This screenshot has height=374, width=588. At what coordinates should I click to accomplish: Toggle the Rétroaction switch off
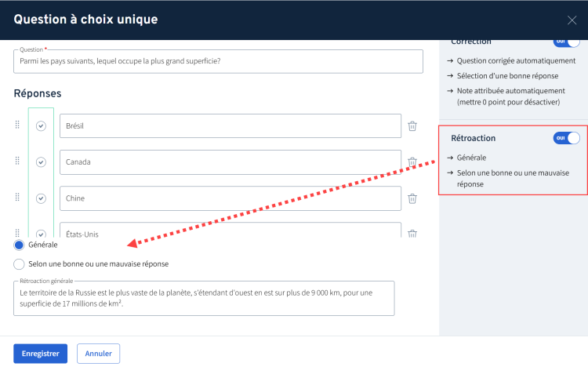[x=566, y=138]
